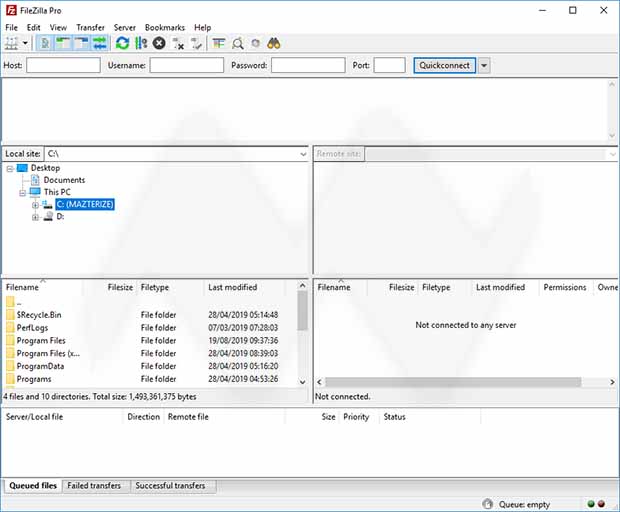Switch to the Queued files tab
620x512 pixels.
(x=33, y=486)
